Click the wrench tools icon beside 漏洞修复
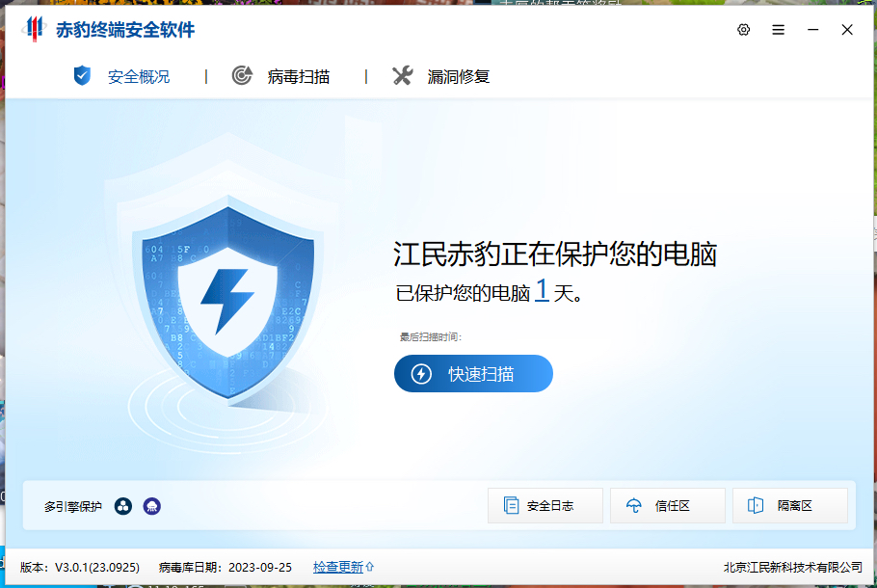 tap(403, 75)
